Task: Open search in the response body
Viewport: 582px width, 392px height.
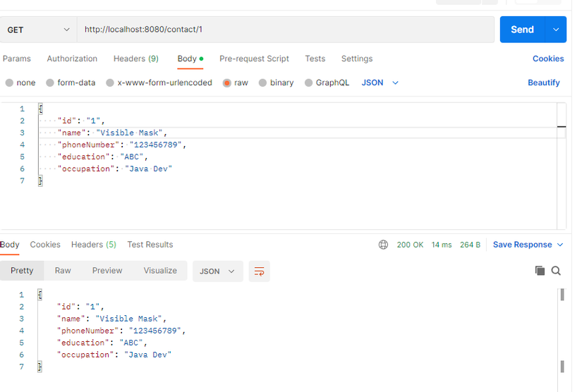Action: tap(556, 271)
